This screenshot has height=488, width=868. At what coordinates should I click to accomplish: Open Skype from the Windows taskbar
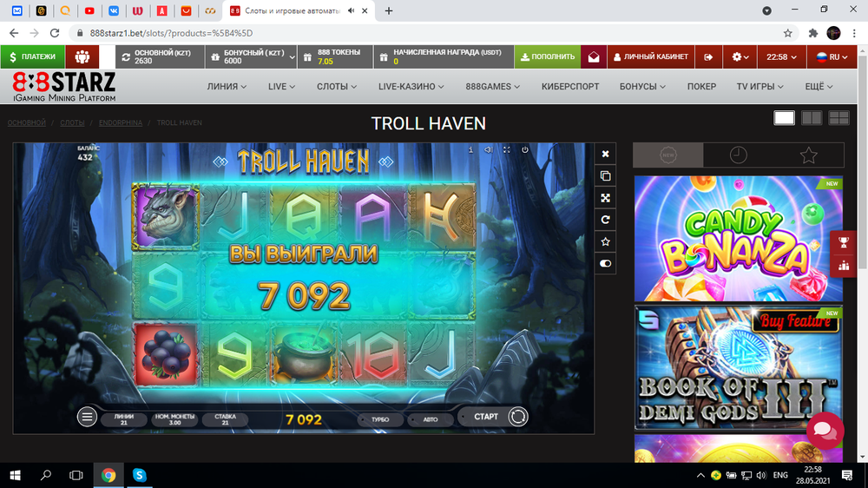pyautogui.click(x=139, y=475)
